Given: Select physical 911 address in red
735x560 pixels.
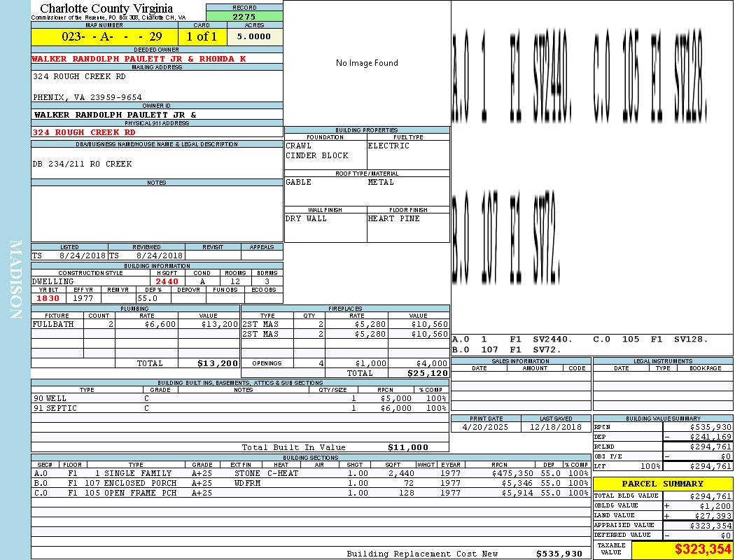Looking at the screenshot, I should tap(83, 132).
